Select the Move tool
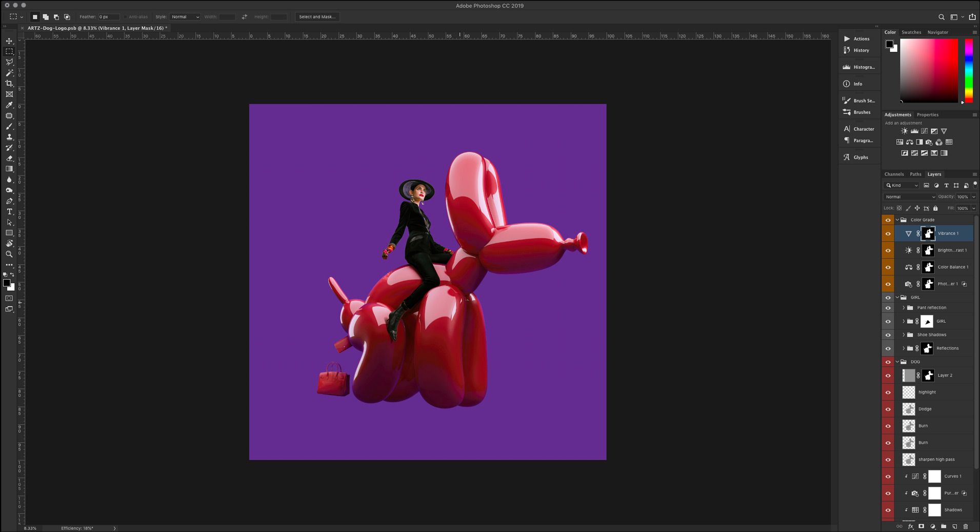 (9, 41)
